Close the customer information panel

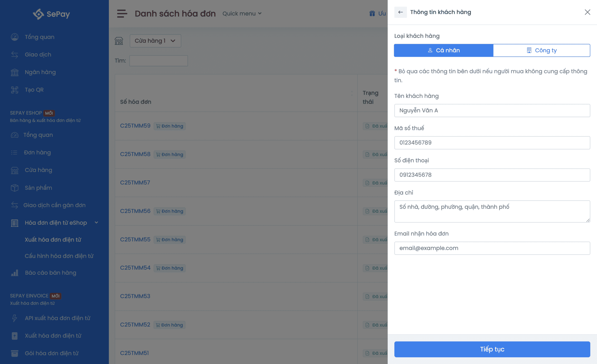[587, 12]
